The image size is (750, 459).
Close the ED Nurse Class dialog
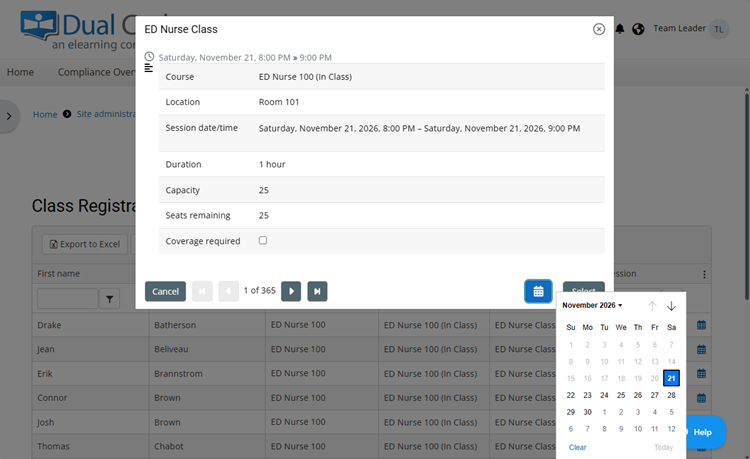click(x=599, y=29)
